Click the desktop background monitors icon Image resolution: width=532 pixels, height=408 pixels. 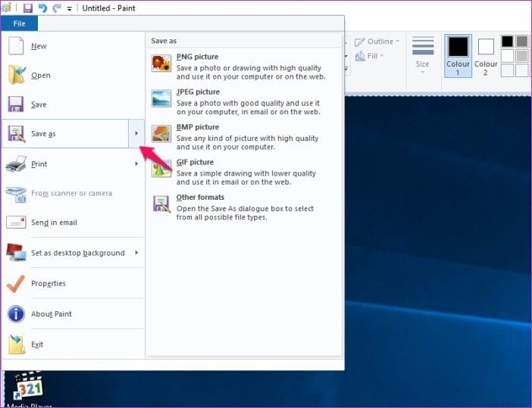[16, 253]
